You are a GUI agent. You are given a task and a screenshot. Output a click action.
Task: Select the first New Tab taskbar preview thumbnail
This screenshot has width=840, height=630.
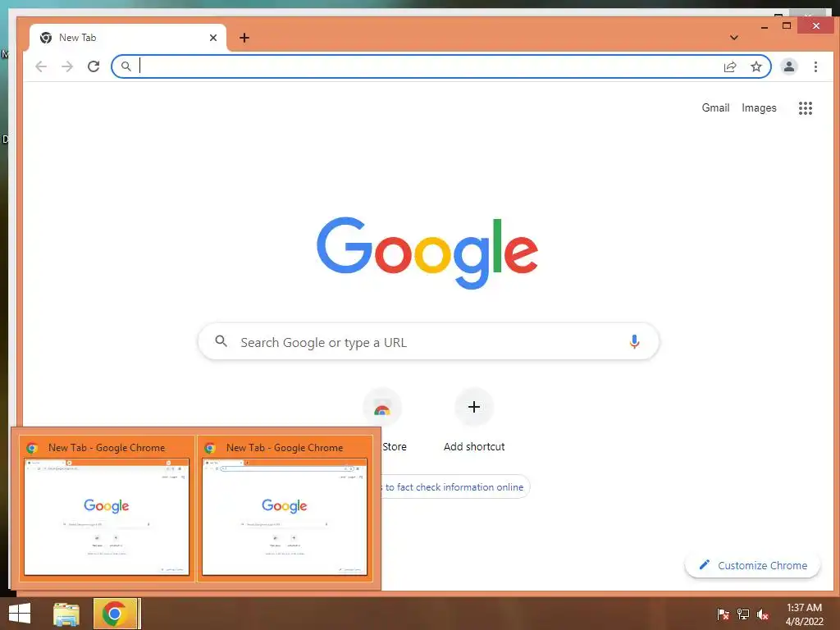click(107, 509)
